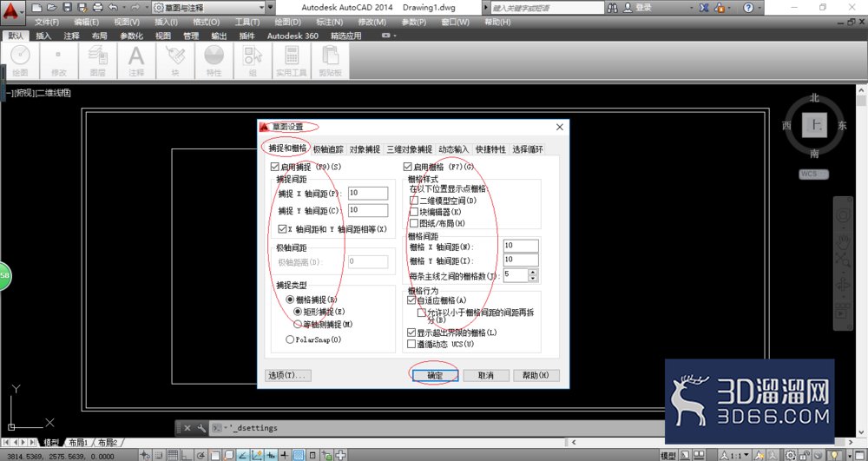Select PolarSnap radio button
This screenshot has height=461, width=868.
[x=290, y=339]
